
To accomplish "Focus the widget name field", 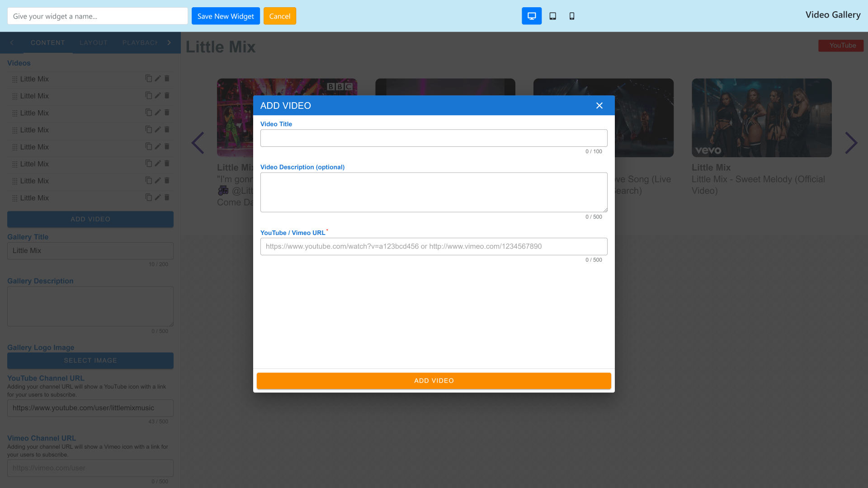I will click(x=98, y=16).
